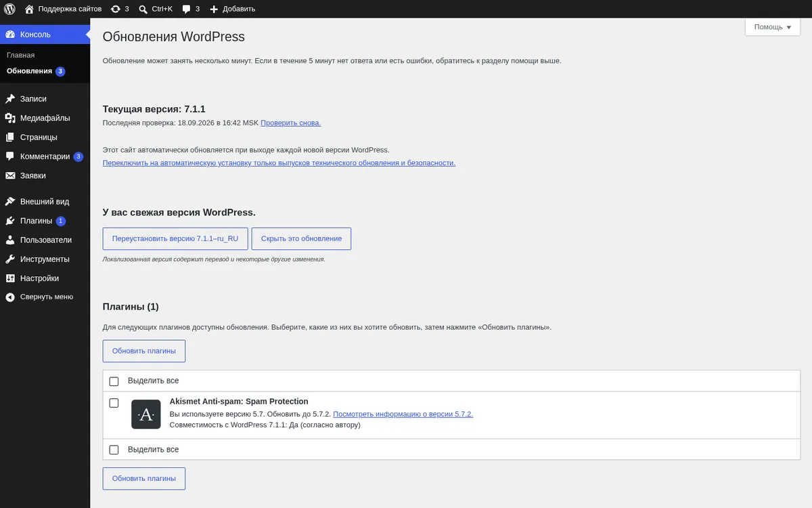Tick the bottom Выделить все checkbox
Viewport: 812px width, 508px height.
pos(114,450)
